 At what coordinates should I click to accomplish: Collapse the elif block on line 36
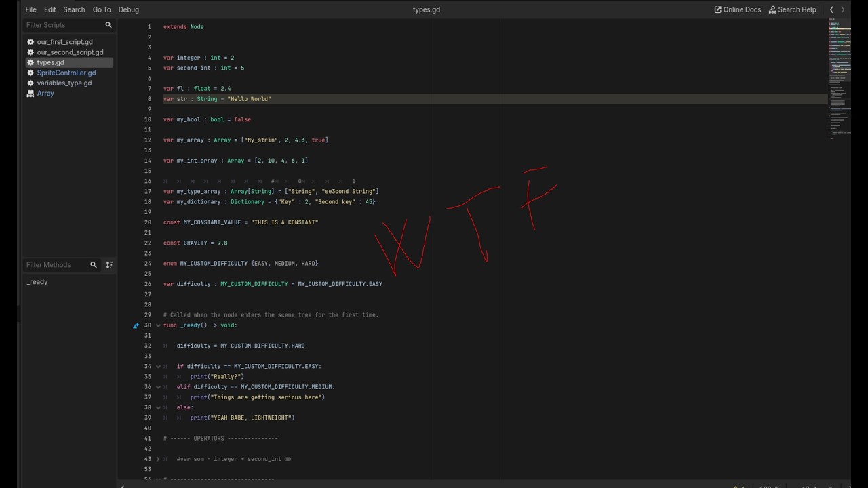158,387
